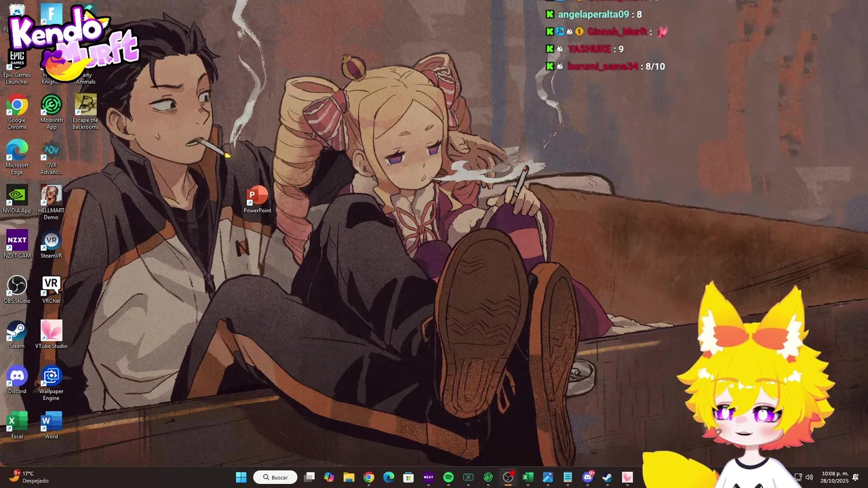Select the VRChat desktop icon

click(x=52, y=290)
